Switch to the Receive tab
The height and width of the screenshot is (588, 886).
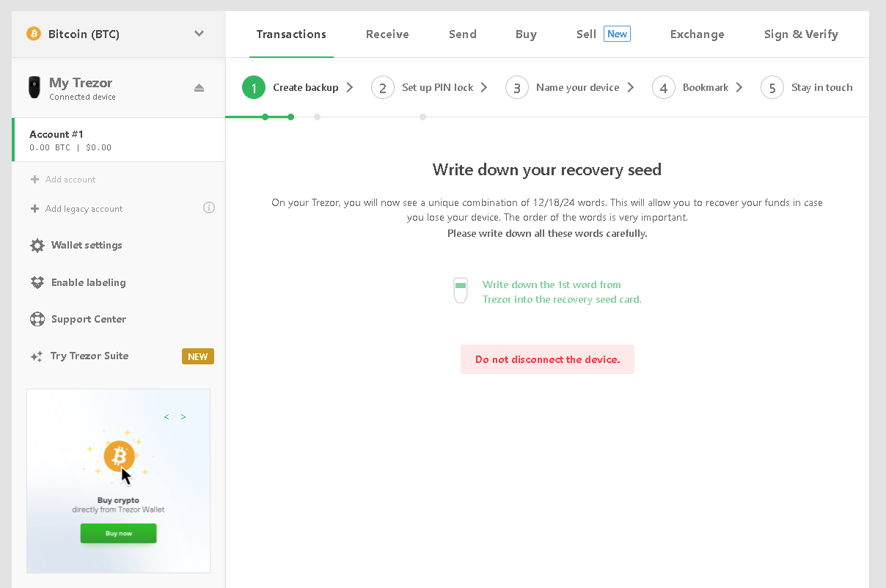point(387,34)
